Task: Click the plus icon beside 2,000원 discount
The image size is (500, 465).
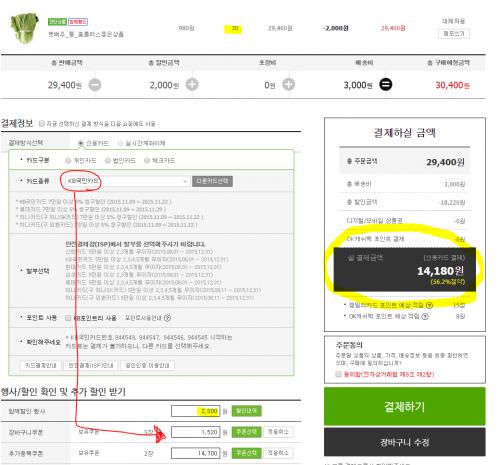Action: [x=192, y=85]
